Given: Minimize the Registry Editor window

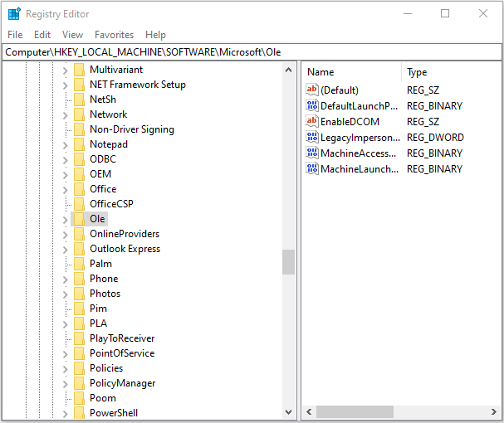Looking at the screenshot, I should click(408, 13).
